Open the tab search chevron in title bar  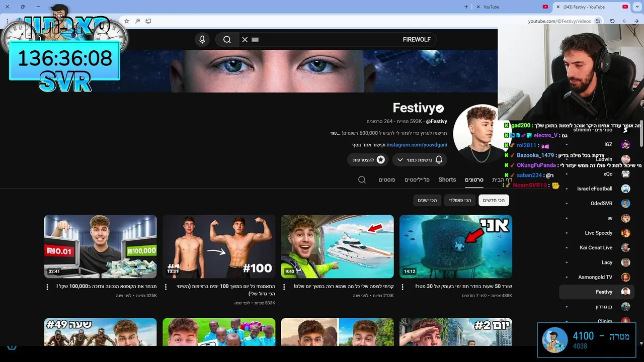point(637,7)
